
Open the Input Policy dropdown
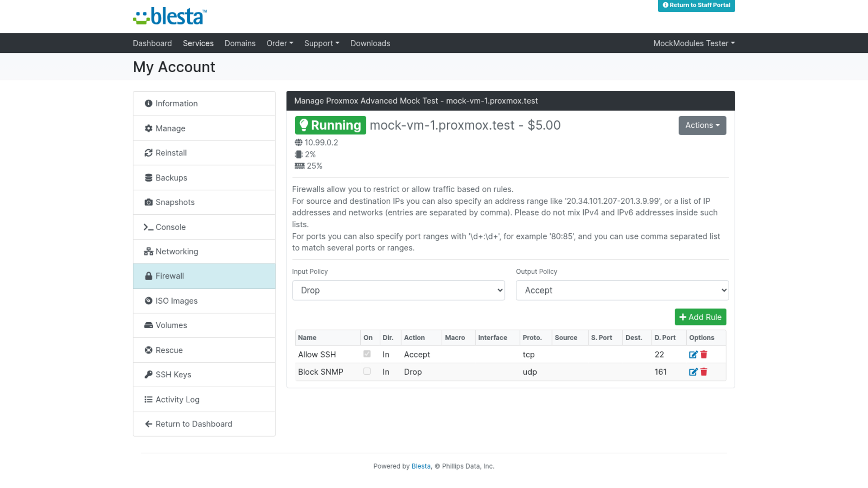398,290
